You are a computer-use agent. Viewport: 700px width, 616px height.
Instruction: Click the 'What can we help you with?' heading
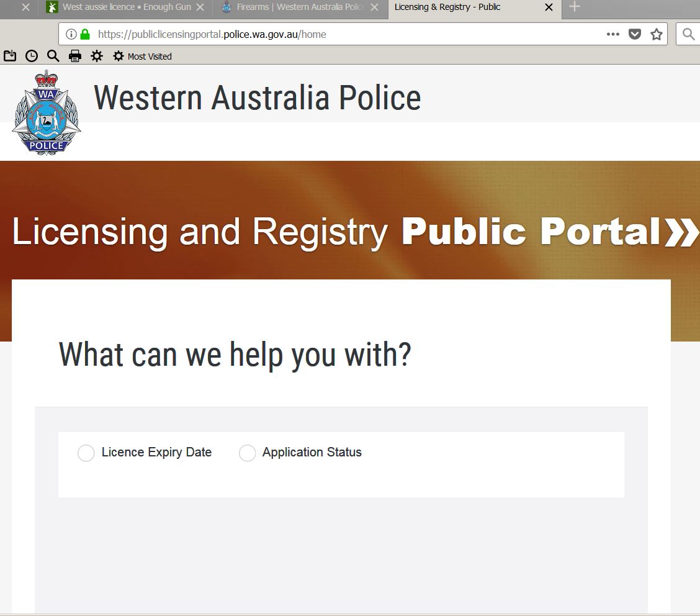[x=235, y=355]
